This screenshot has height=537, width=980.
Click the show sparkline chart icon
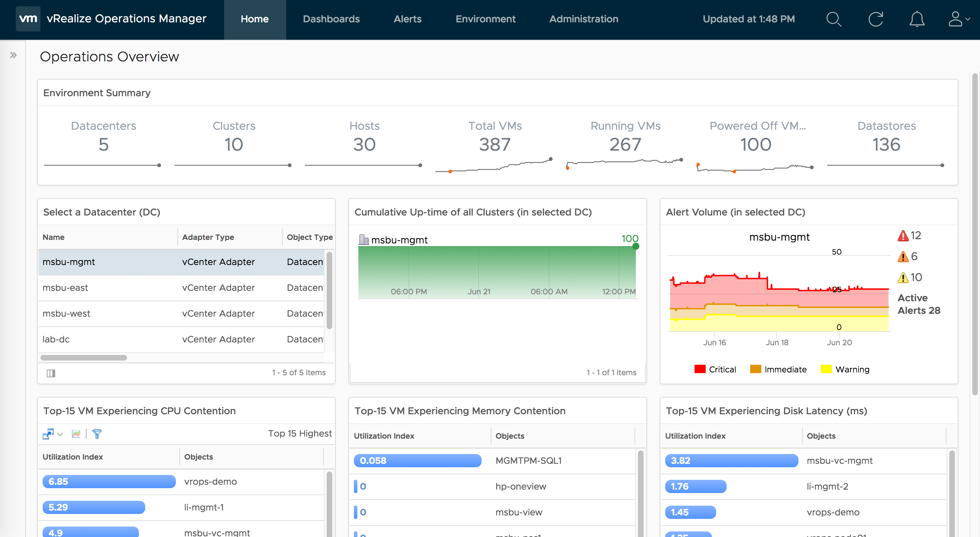point(76,434)
